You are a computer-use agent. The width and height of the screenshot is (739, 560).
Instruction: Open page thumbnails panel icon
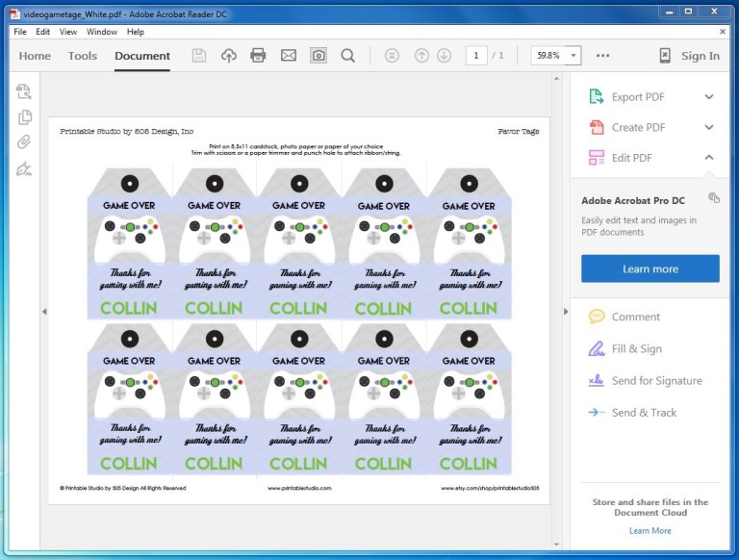pos(24,117)
